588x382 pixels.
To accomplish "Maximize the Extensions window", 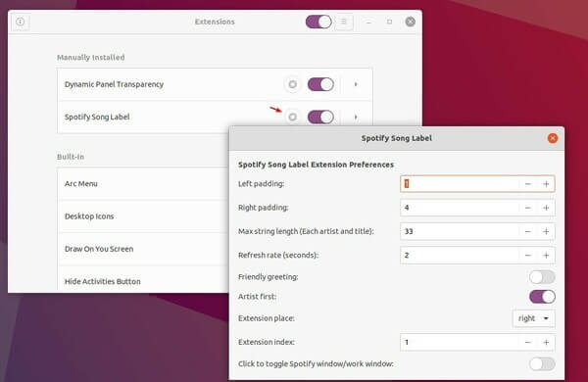I will 390,22.
